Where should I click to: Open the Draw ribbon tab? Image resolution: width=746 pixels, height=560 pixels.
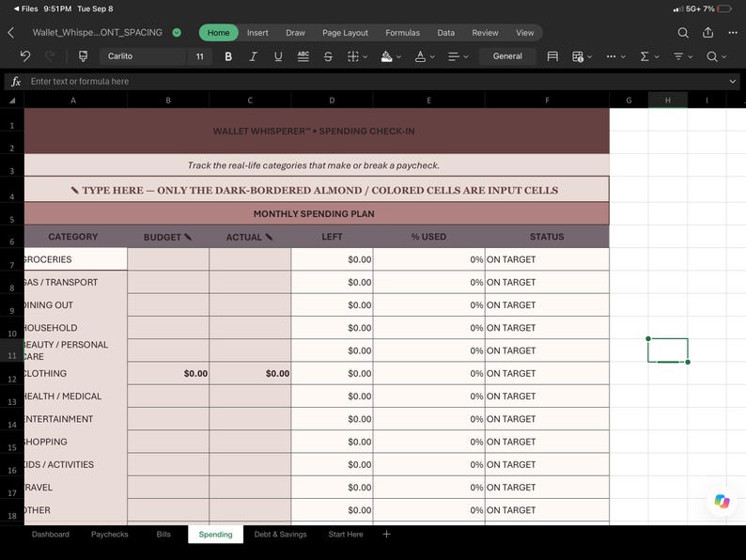295,33
